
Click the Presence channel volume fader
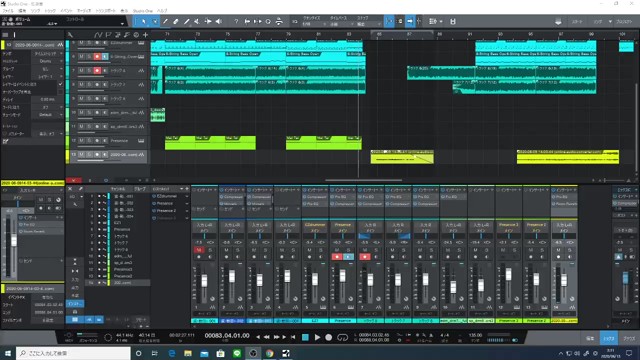click(x=342, y=276)
